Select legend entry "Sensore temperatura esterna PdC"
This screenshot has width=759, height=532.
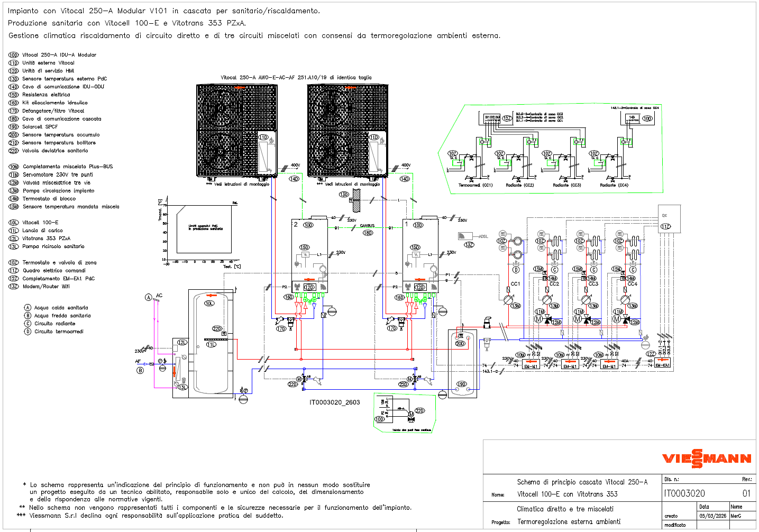click(65, 79)
